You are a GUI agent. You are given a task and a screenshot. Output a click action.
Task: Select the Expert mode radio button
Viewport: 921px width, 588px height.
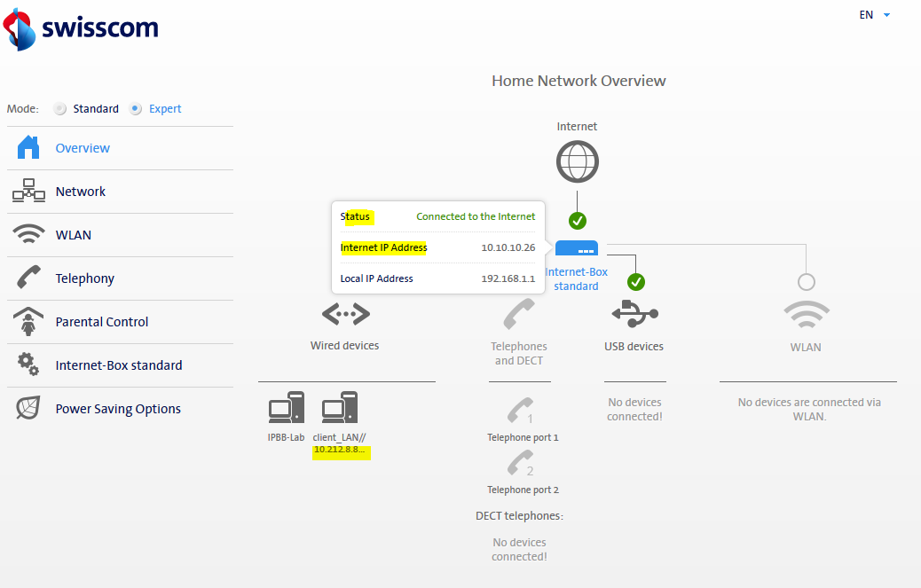[136, 109]
